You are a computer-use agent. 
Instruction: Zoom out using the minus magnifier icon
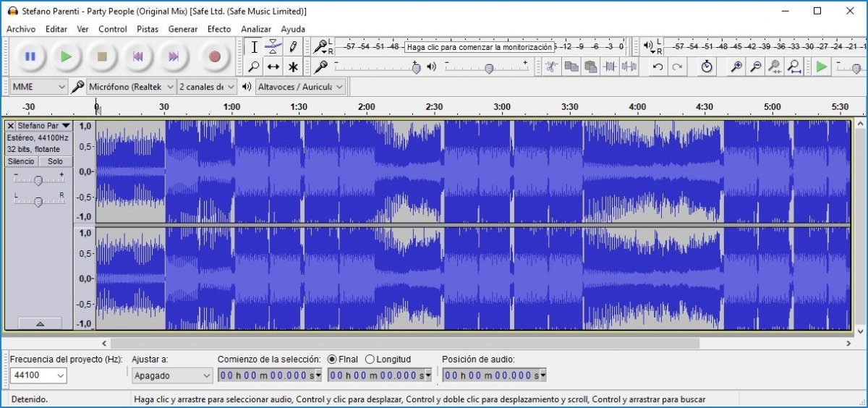pos(756,67)
